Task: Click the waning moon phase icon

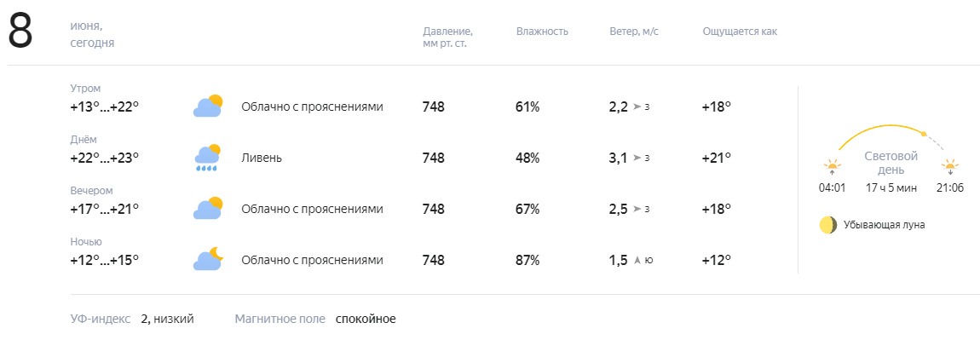Action: pos(828,225)
